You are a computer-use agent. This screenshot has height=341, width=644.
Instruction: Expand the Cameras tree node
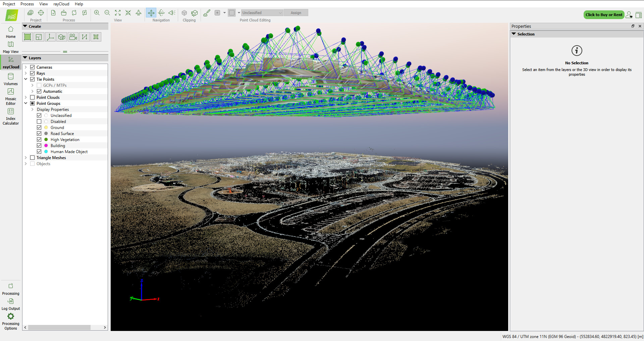[x=26, y=67]
